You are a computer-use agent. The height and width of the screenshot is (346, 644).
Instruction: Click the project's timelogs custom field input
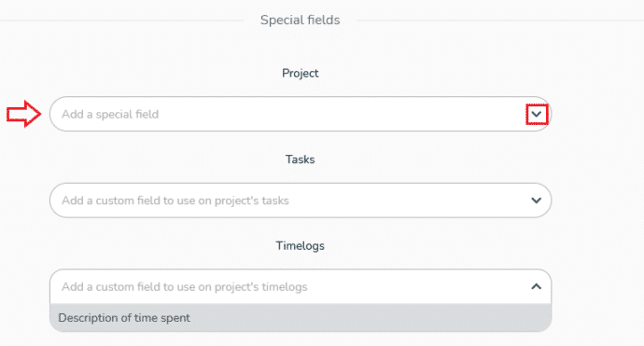click(x=301, y=286)
